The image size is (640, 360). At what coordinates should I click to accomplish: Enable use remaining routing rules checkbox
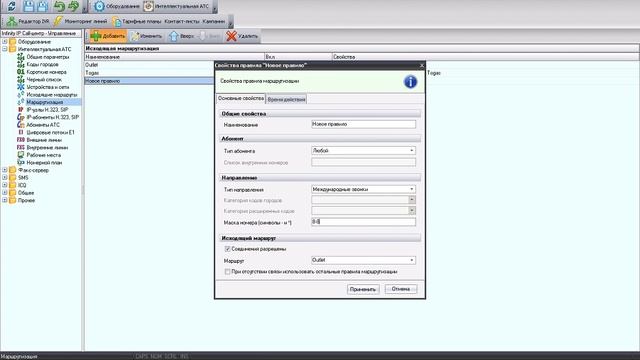tap(227, 271)
